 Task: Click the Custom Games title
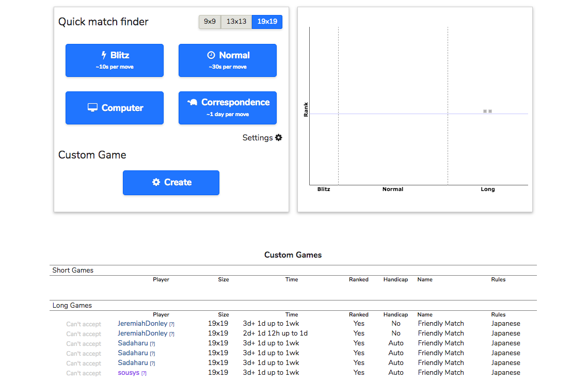click(x=293, y=255)
